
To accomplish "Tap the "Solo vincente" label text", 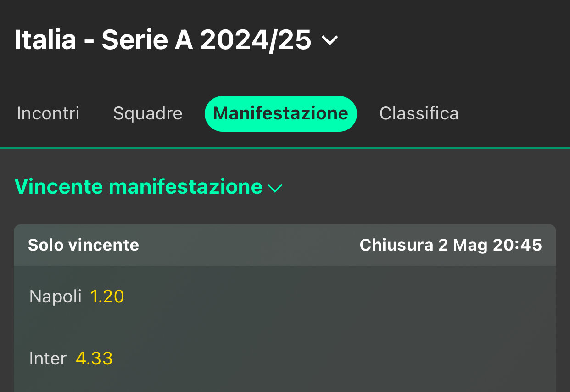I will coord(83,245).
